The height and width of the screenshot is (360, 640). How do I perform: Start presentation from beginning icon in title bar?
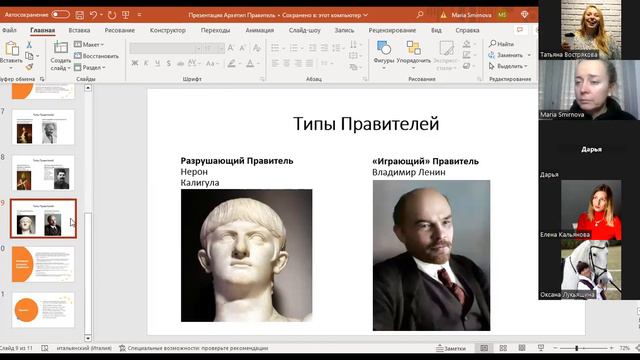[126, 15]
